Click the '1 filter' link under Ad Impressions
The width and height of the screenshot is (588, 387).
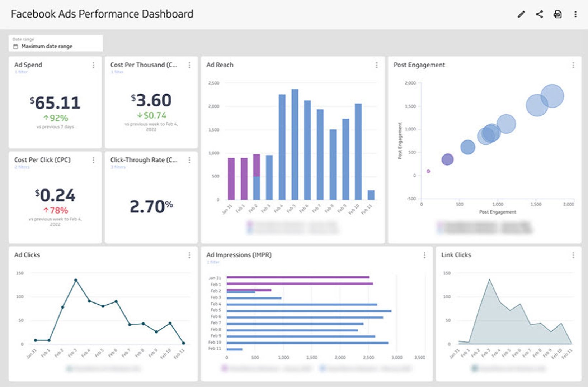pyautogui.click(x=213, y=262)
